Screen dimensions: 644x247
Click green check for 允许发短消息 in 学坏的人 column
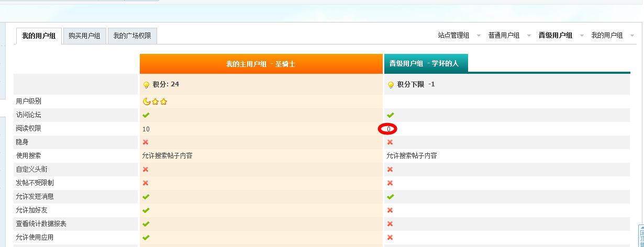click(390, 197)
